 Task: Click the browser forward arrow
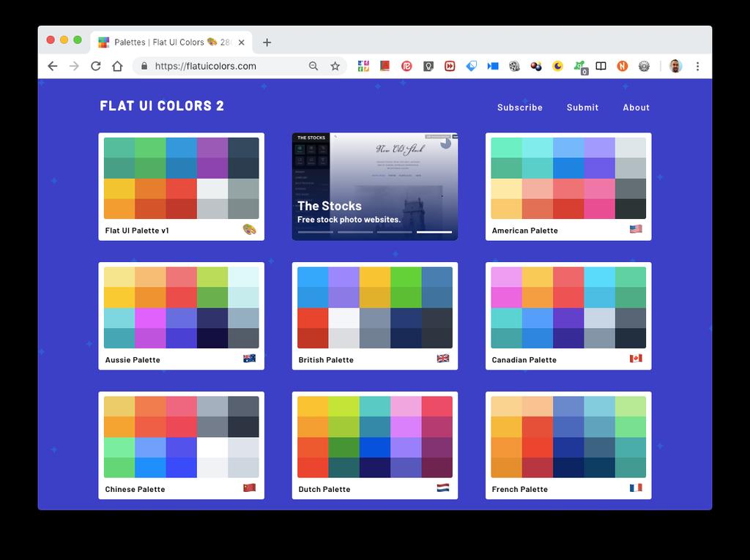74,66
